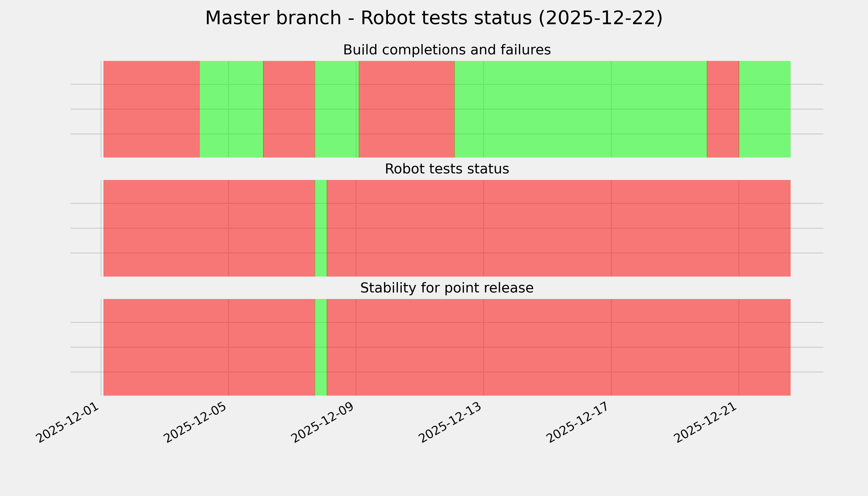Viewport: 868px width, 496px height.
Task: Click the first green segment in Build completions chart
Action: [x=231, y=109]
